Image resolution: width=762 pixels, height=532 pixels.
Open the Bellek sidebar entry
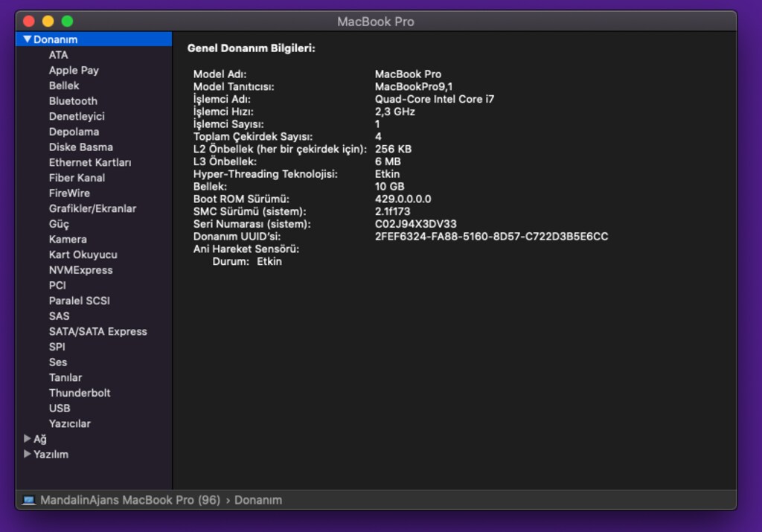coord(64,86)
